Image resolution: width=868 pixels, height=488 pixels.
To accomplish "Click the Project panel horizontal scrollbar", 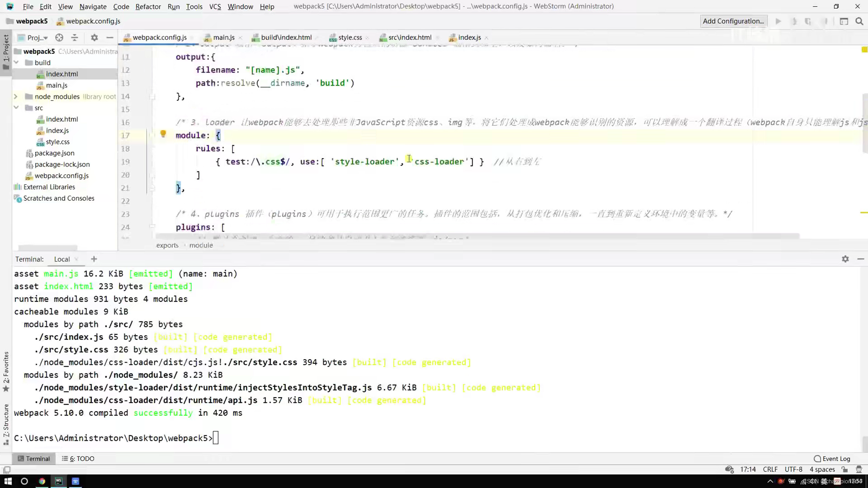I will (x=47, y=248).
